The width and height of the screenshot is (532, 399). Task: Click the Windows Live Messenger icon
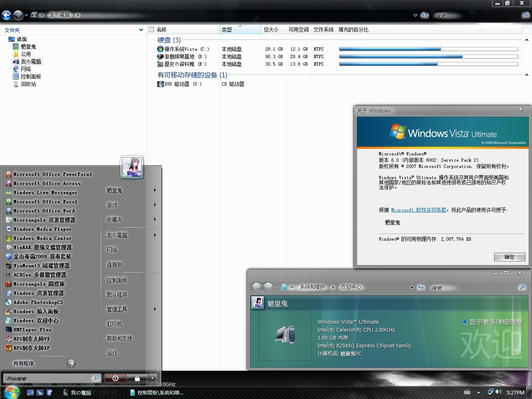[8, 192]
